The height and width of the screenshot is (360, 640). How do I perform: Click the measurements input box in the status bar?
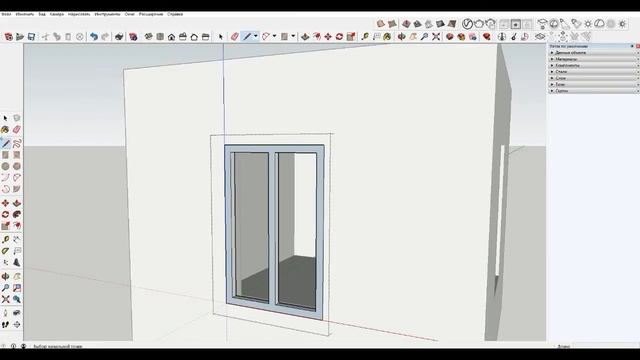[605, 346]
